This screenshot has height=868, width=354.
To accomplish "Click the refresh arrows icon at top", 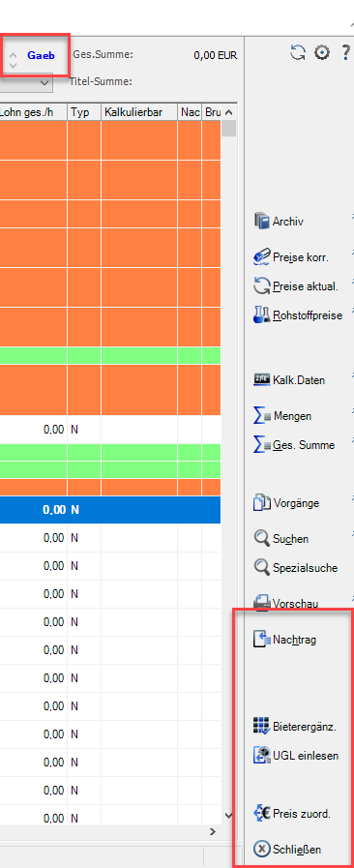I will (x=298, y=52).
